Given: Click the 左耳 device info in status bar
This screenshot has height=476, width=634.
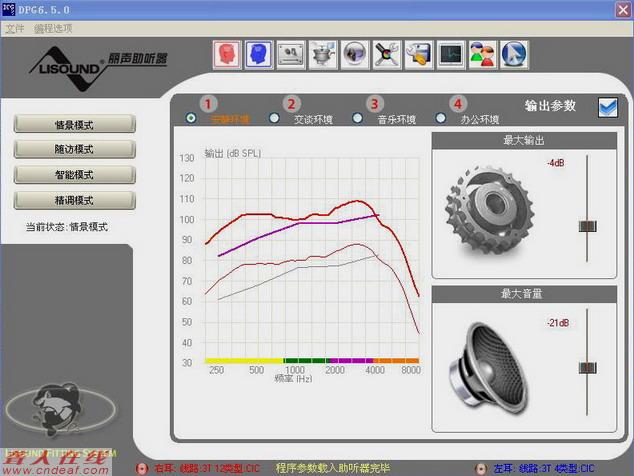Looking at the screenshot, I should click(544, 469).
